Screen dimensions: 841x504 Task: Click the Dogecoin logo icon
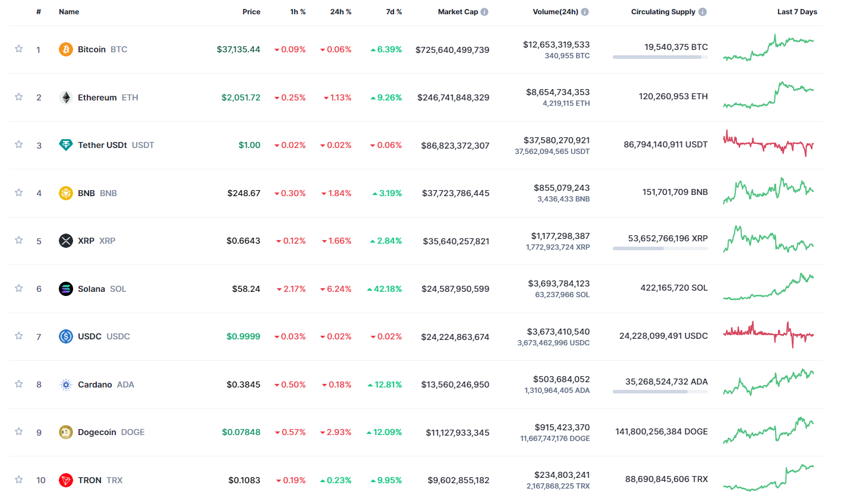pos(66,432)
